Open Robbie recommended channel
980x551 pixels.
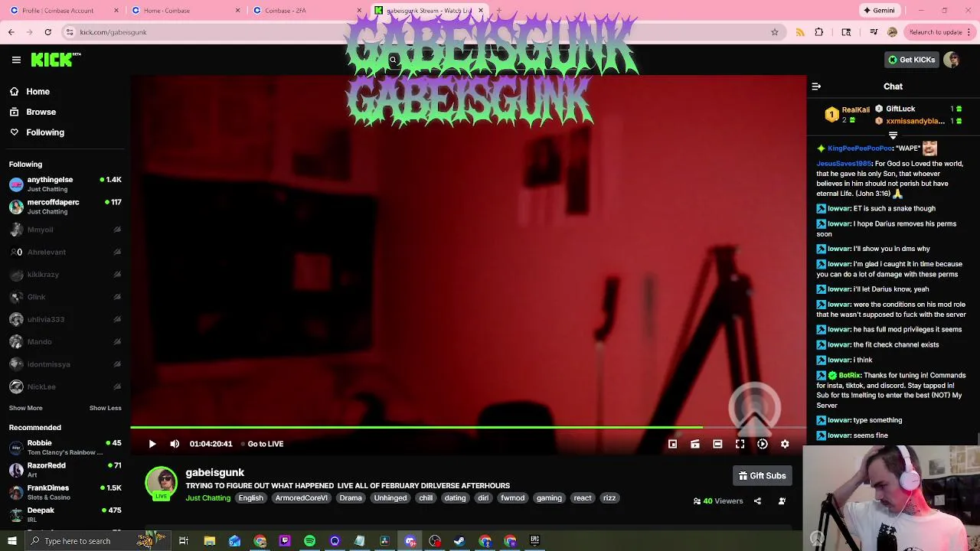coord(65,448)
